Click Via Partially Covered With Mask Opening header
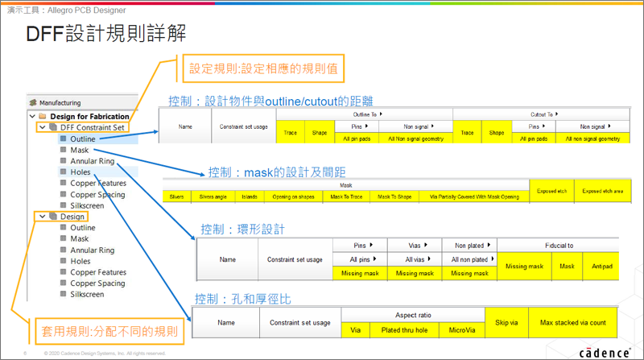Screen dimensions: 644x360 click(474, 197)
